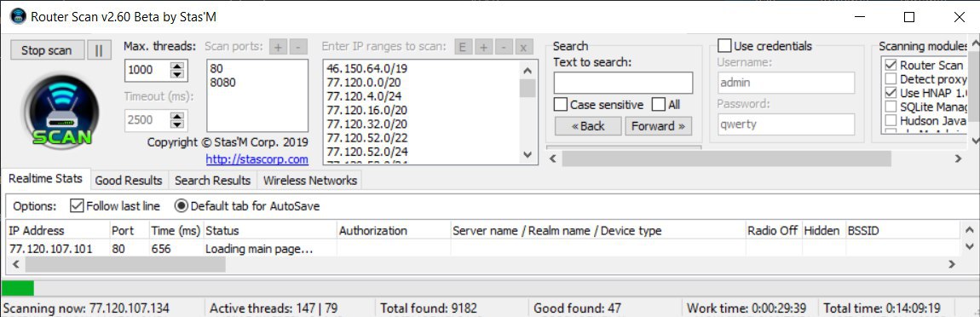This screenshot has width=980, height=317.
Task: Click the Username field showing admin
Action: 786,83
